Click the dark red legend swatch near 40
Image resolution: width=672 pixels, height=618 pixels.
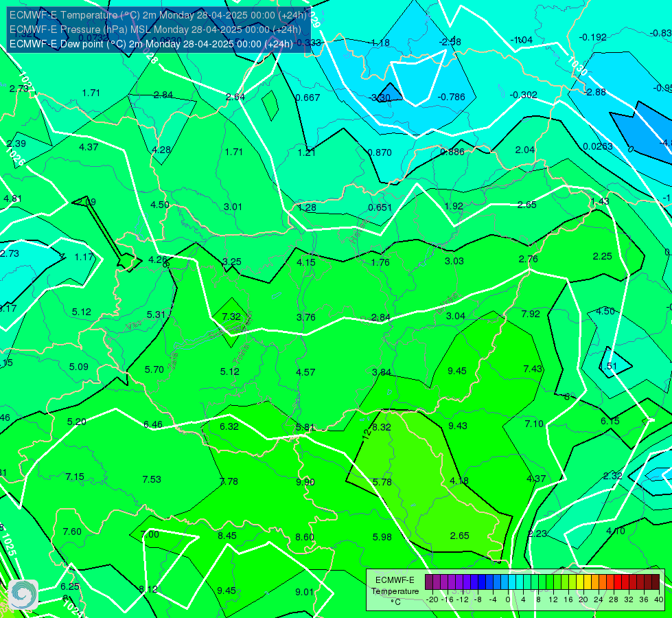656,582
